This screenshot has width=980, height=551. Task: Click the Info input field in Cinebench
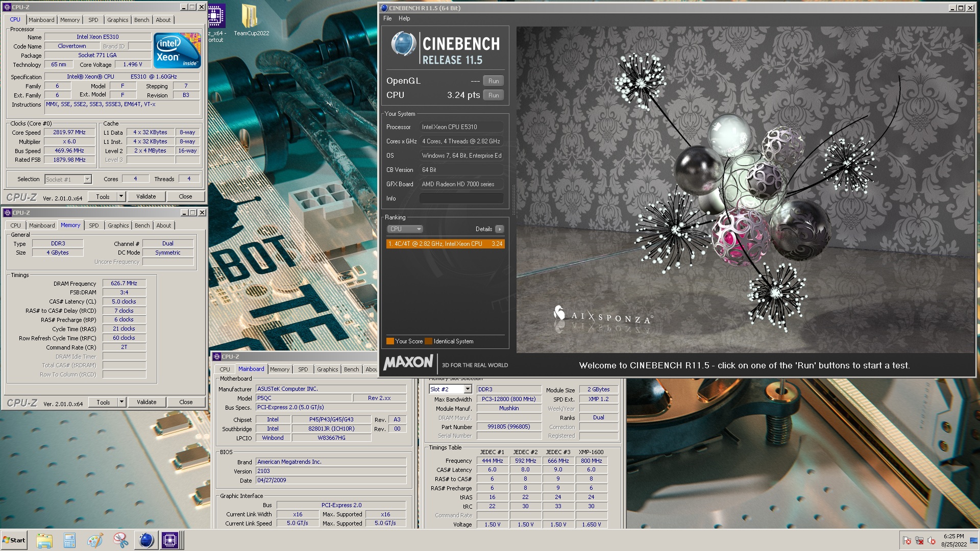click(x=461, y=198)
